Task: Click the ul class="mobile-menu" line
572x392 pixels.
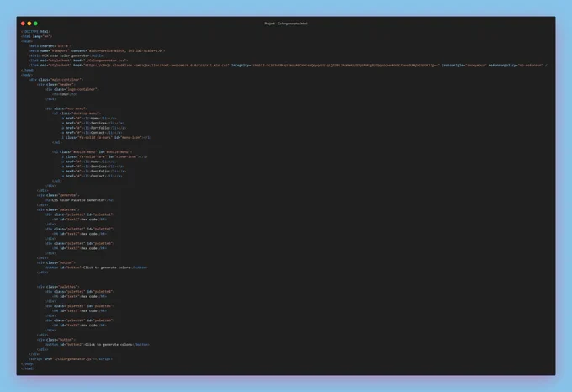Action: 93,151
